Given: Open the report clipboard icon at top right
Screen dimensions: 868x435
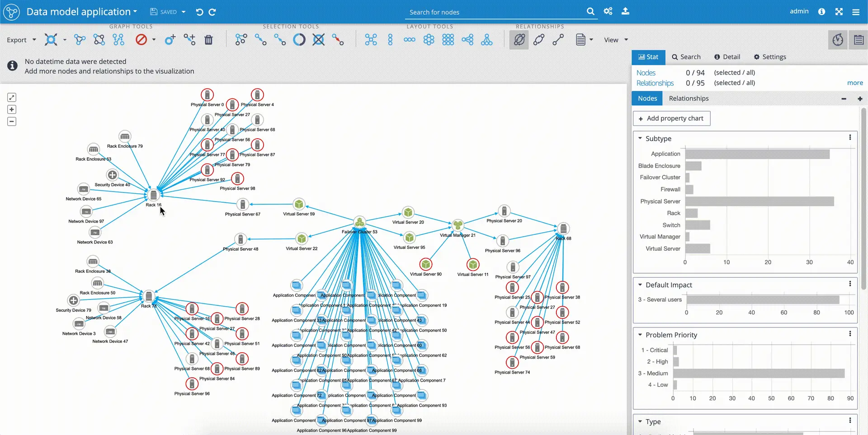Looking at the screenshot, I should 859,40.
